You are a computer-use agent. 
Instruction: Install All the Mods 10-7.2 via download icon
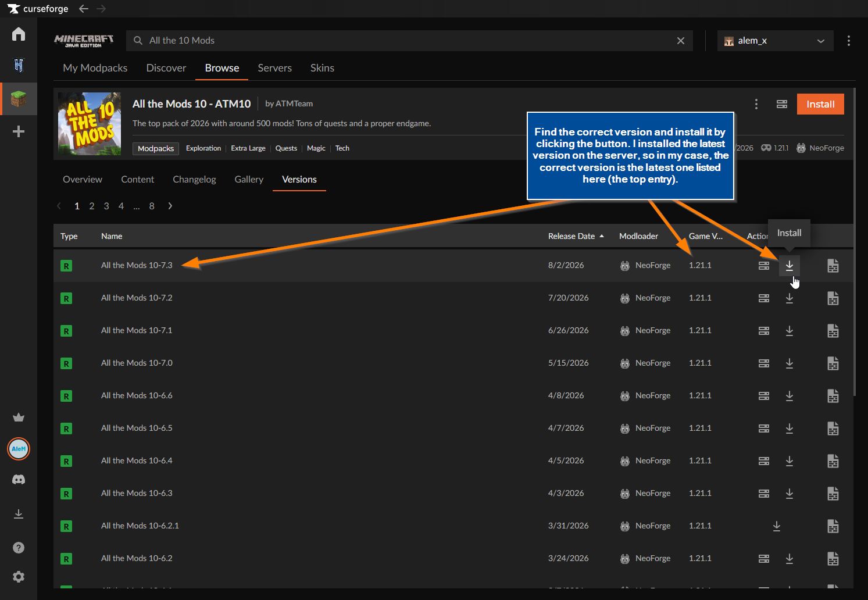point(790,298)
